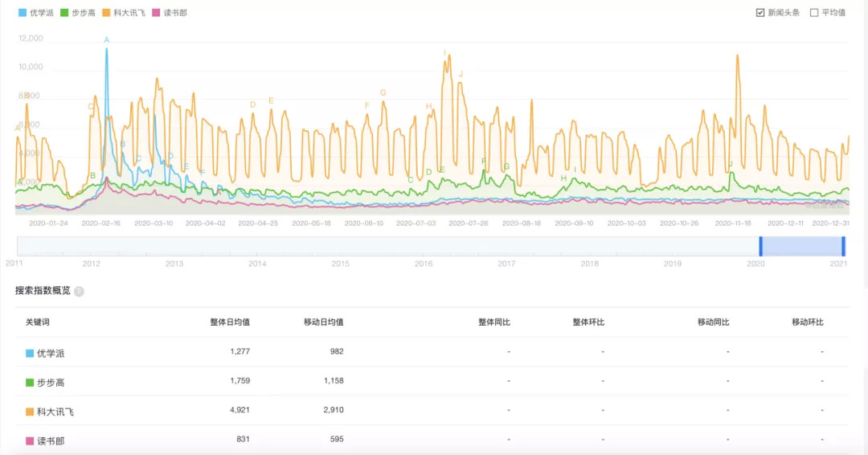Click the 读书郎 keyword in the table
Image resolution: width=868 pixels, height=455 pixels.
coord(51,441)
